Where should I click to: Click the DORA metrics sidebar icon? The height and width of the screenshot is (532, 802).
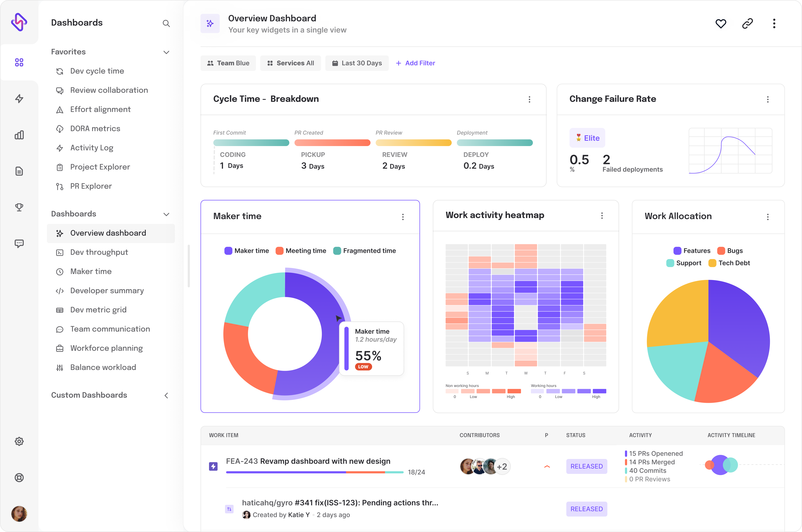pyautogui.click(x=59, y=128)
